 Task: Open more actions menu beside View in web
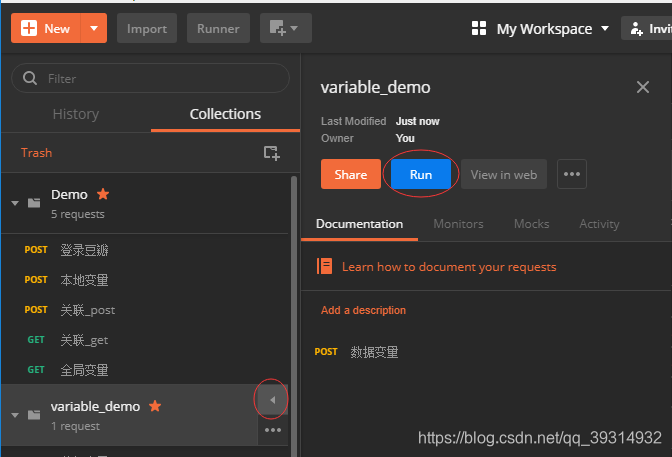click(x=572, y=174)
